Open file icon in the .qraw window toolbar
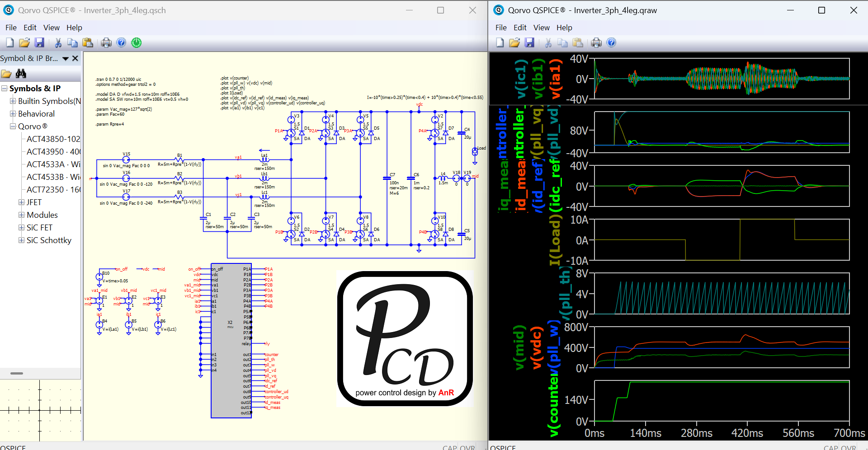 (x=514, y=42)
